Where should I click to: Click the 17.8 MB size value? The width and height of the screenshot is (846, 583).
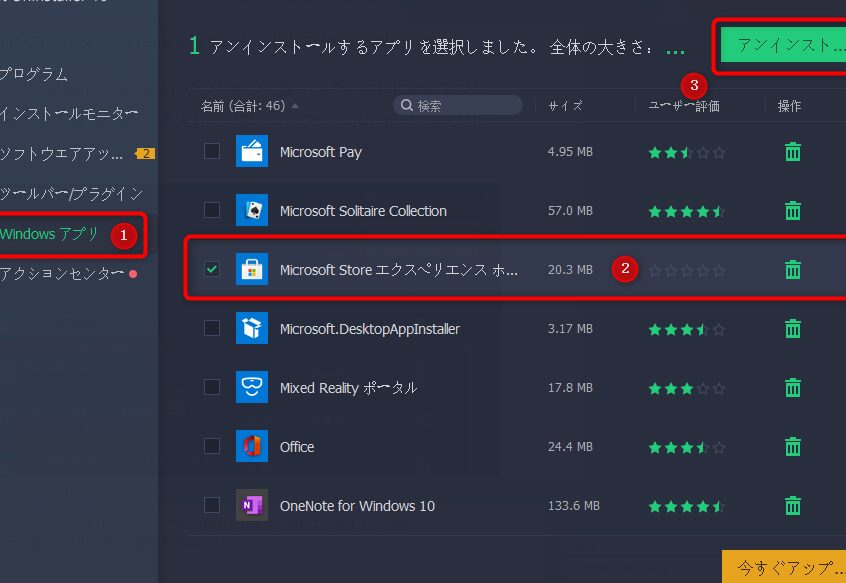[x=570, y=387]
